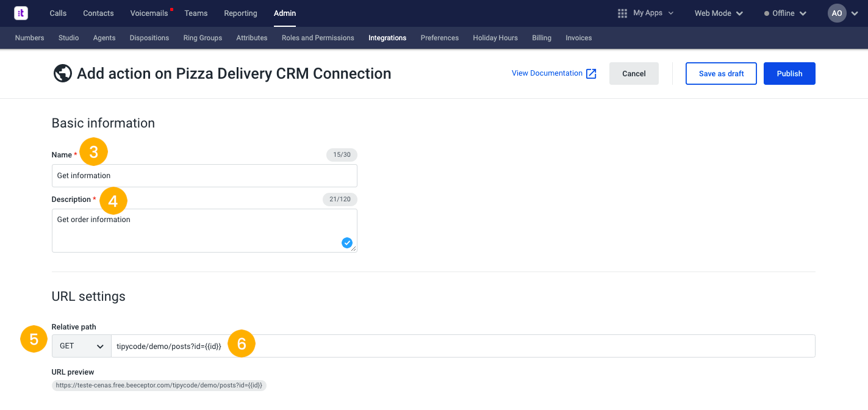Image resolution: width=868 pixels, height=410 pixels.
Task: Click the View Documentation link
Action: [x=547, y=73]
